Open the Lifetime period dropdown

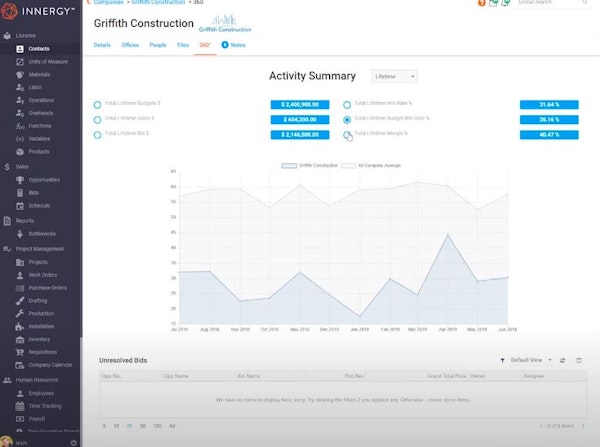point(394,77)
